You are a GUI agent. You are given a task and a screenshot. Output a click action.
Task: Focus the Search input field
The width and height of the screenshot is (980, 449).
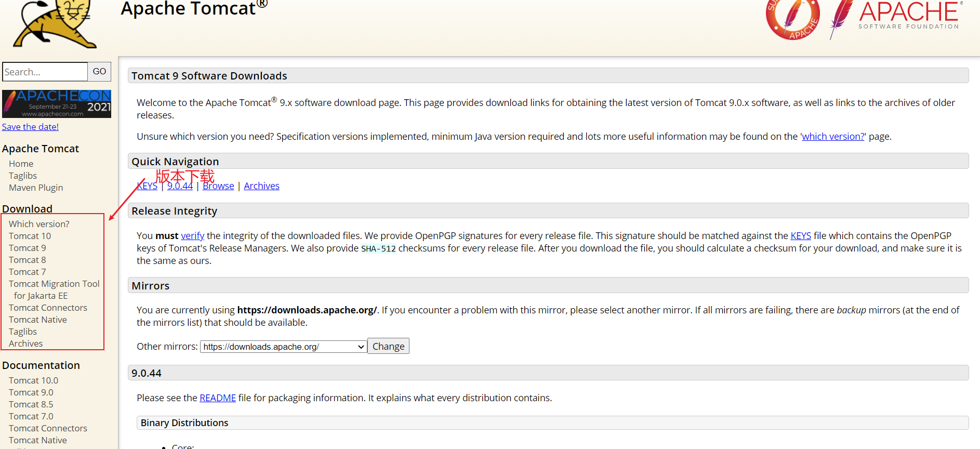pyautogui.click(x=45, y=72)
